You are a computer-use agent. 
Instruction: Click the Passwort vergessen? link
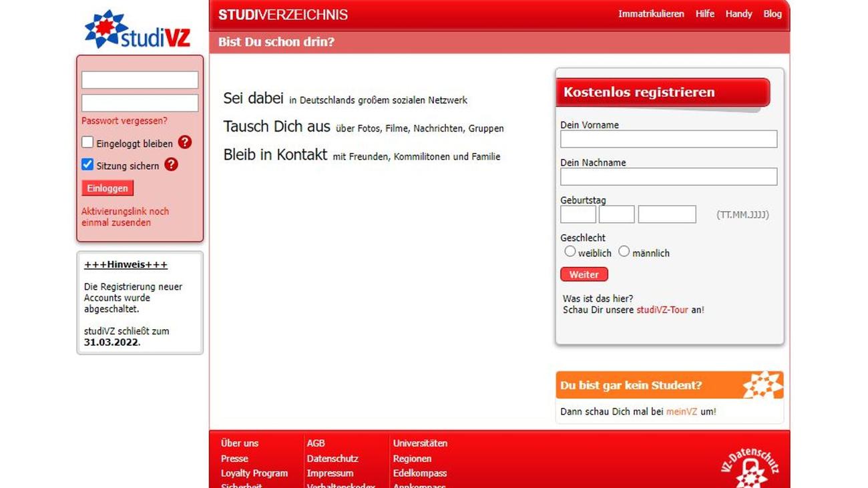point(124,121)
